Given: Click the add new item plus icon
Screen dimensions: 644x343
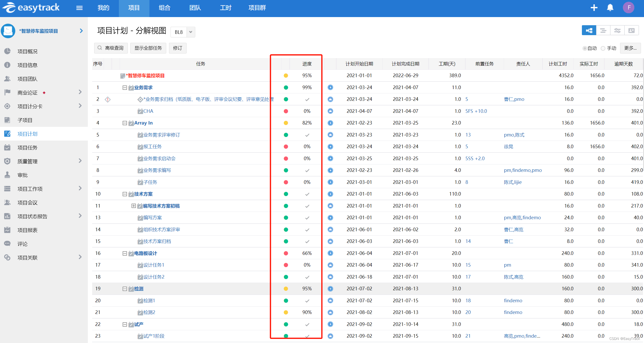Looking at the screenshot, I should [594, 8].
